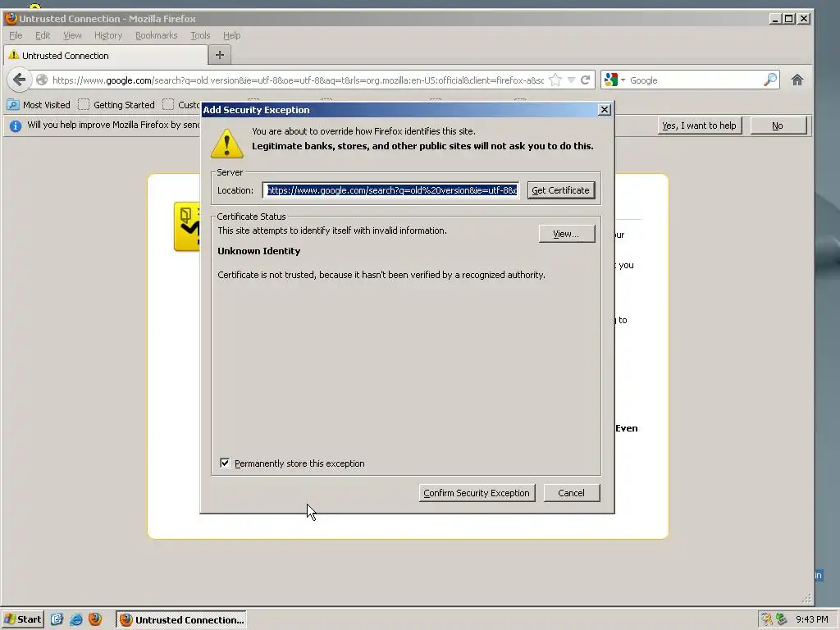
Task: Go to the Home page icon
Action: click(x=797, y=80)
